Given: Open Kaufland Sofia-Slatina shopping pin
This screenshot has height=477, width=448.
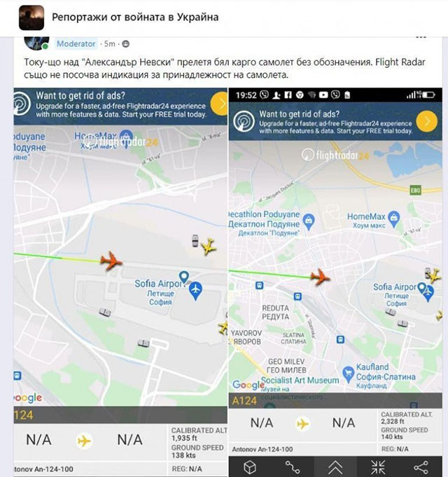Looking at the screenshot, I should click(x=348, y=373).
